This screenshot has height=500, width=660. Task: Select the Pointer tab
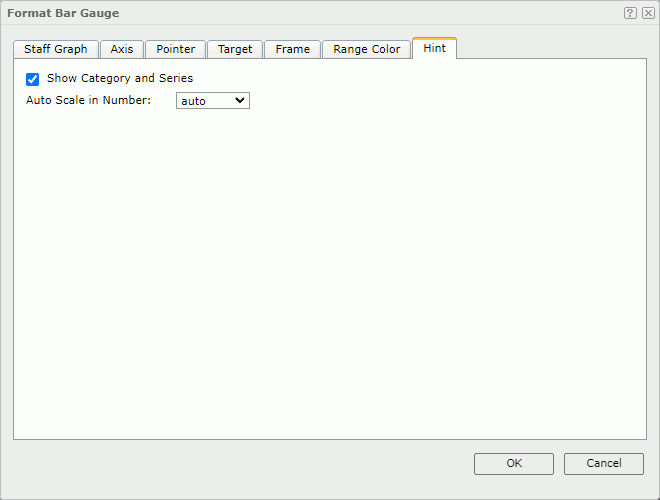[176, 49]
